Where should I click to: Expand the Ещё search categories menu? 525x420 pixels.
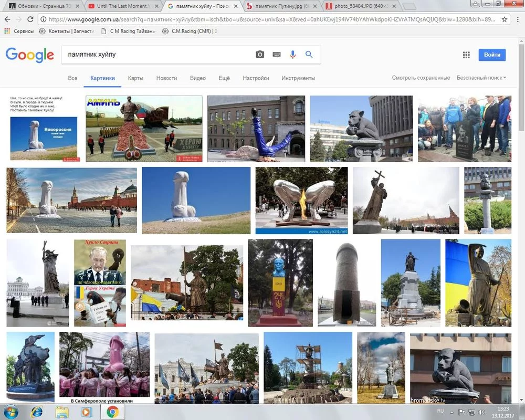(x=224, y=78)
